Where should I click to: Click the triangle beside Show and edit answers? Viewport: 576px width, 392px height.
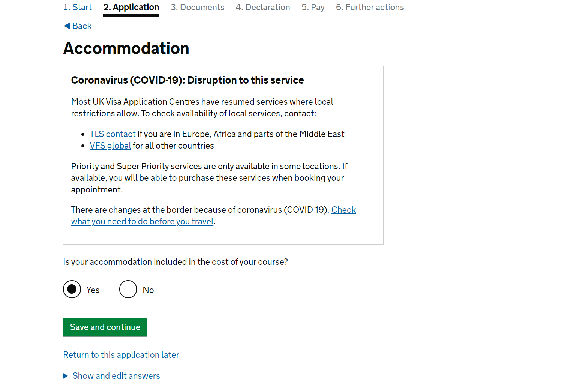coord(66,376)
